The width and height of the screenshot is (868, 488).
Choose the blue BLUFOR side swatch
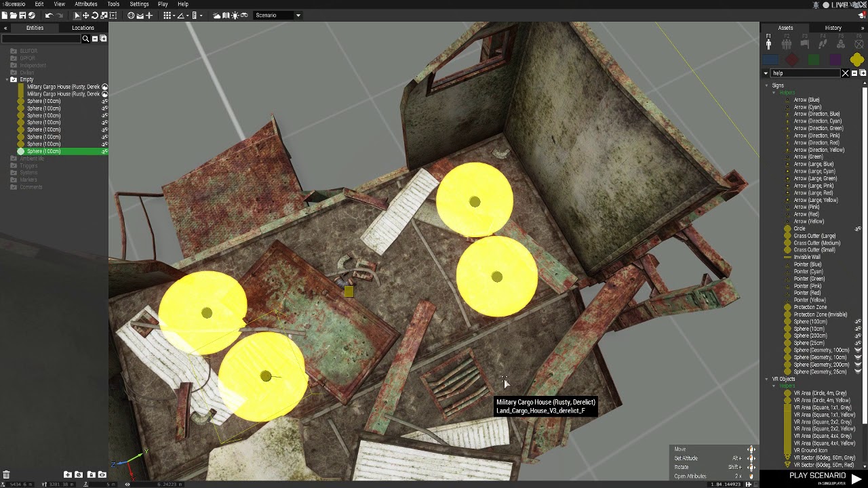tap(770, 60)
